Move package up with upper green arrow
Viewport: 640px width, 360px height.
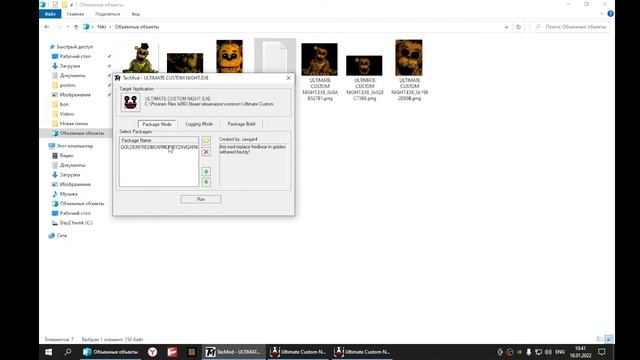206,172
